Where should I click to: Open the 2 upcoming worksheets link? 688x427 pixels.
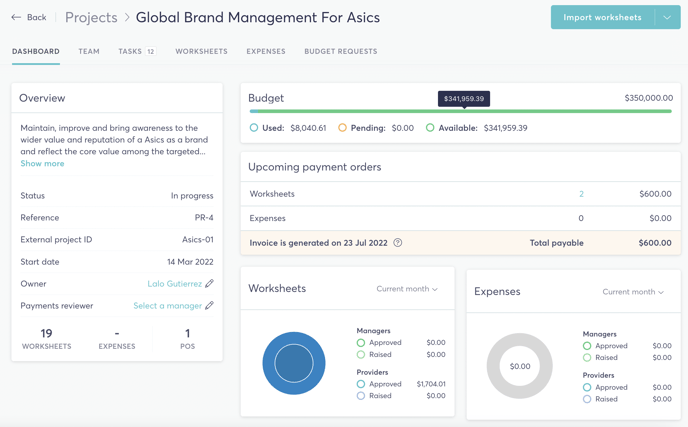click(x=581, y=194)
